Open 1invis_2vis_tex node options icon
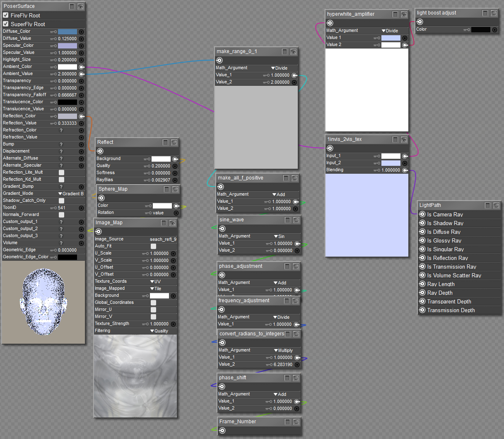 click(x=395, y=140)
